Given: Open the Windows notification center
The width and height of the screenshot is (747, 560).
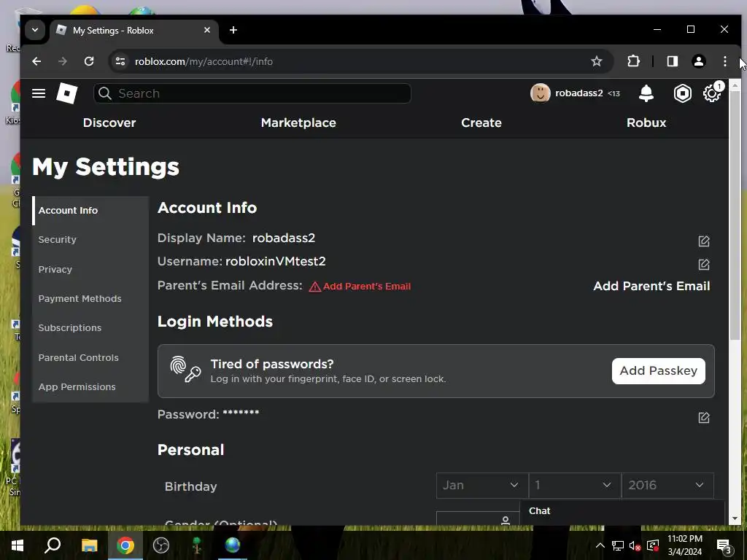Looking at the screenshot, I should click(724, 546).
